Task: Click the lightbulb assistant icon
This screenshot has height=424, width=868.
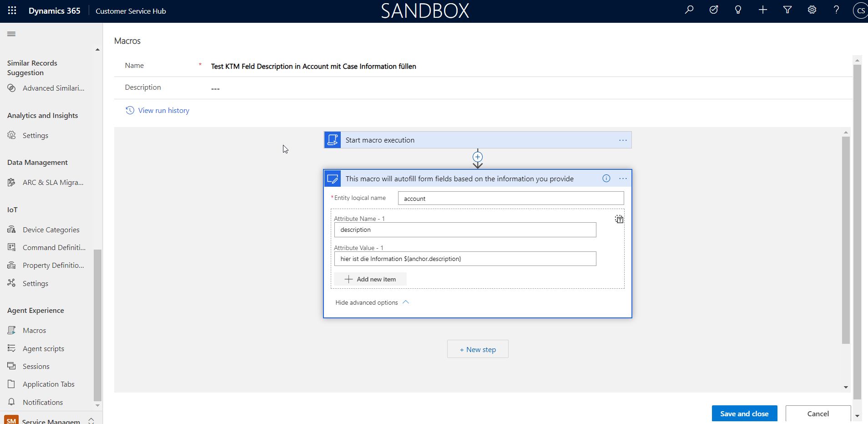Action: coord(738,10)
